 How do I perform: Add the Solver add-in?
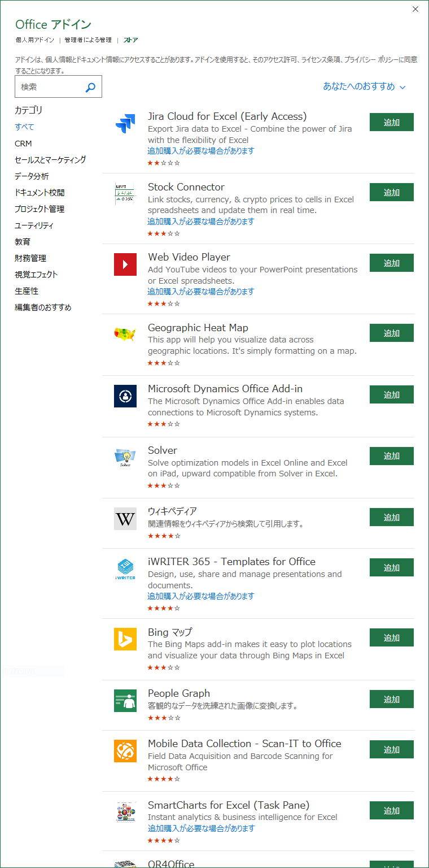click(391, 456)
